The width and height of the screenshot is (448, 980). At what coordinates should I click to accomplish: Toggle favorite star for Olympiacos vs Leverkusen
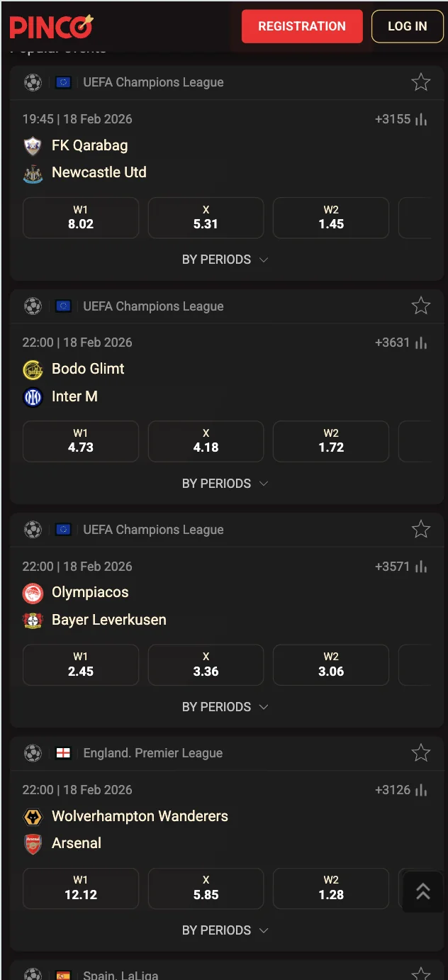[x=421, y=529]
